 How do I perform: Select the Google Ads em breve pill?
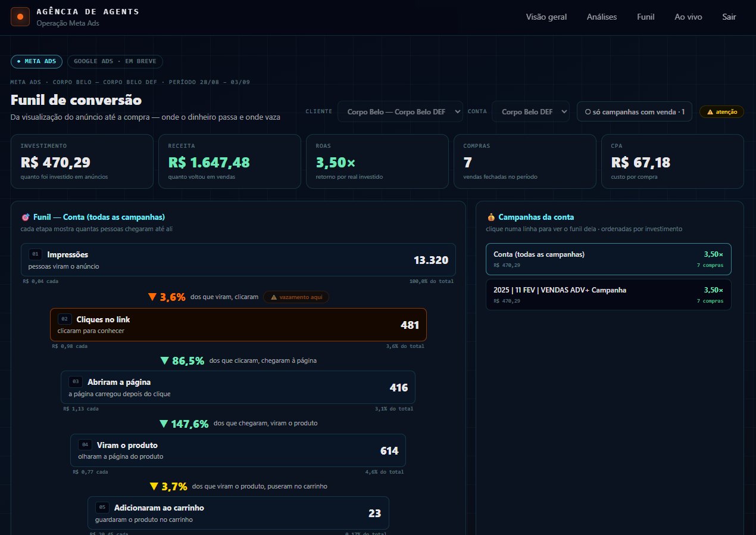[x=115, y=61]
